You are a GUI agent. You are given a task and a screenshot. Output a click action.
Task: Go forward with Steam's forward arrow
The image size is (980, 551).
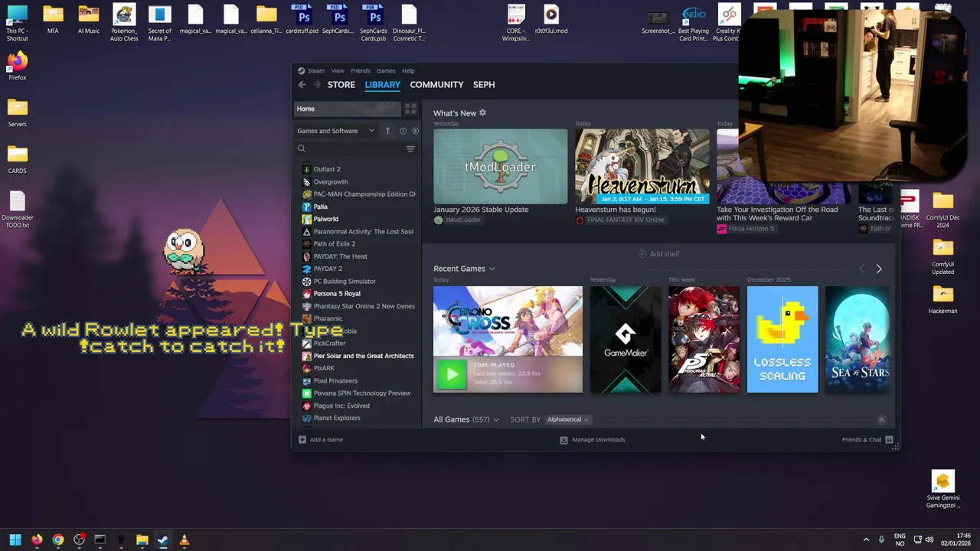[317, 85]
